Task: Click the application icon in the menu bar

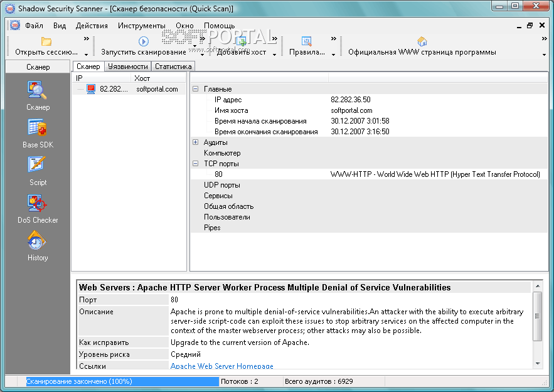Action: pyautogui.click(x=15, y=26)
